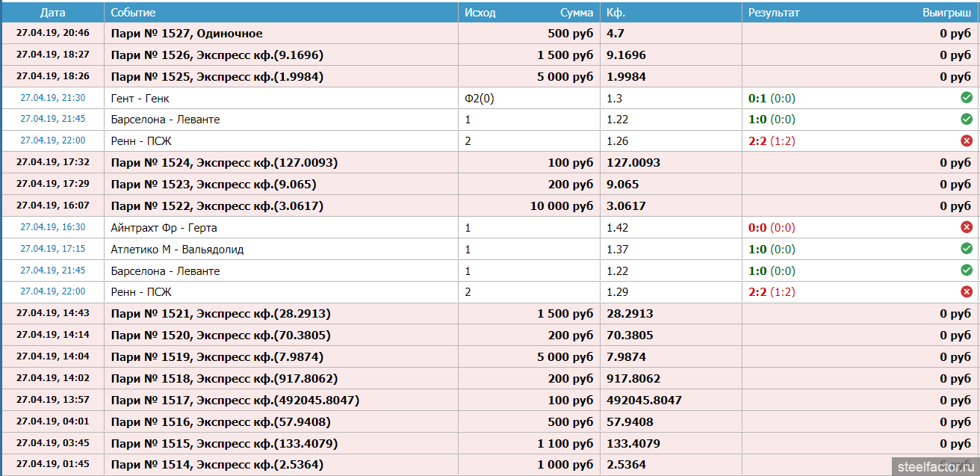Sort by the Дата column header
The height and width of the screenshot is (476, 980).
pos(52,13)
